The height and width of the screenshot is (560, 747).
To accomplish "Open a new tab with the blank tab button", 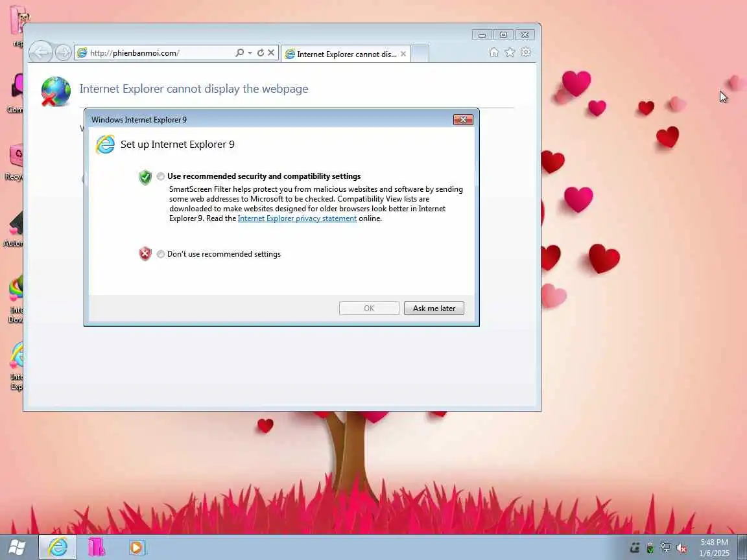I will coord(420,54).
